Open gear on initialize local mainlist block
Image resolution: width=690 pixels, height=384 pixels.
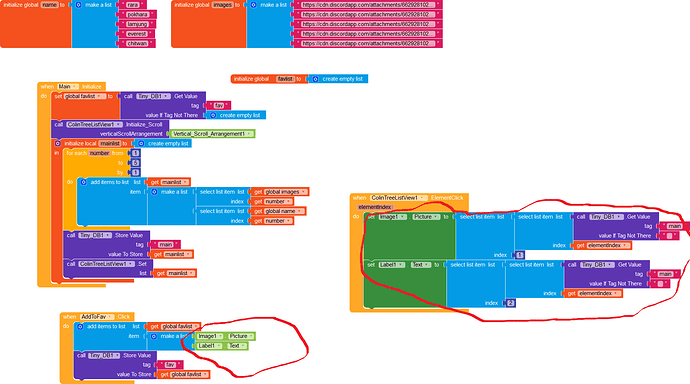58,143
